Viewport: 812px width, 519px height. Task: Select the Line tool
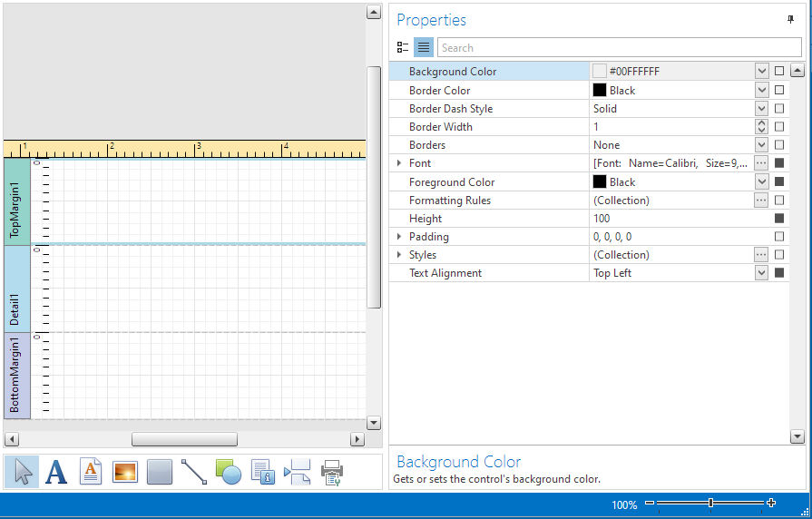[x=194, y=472]
